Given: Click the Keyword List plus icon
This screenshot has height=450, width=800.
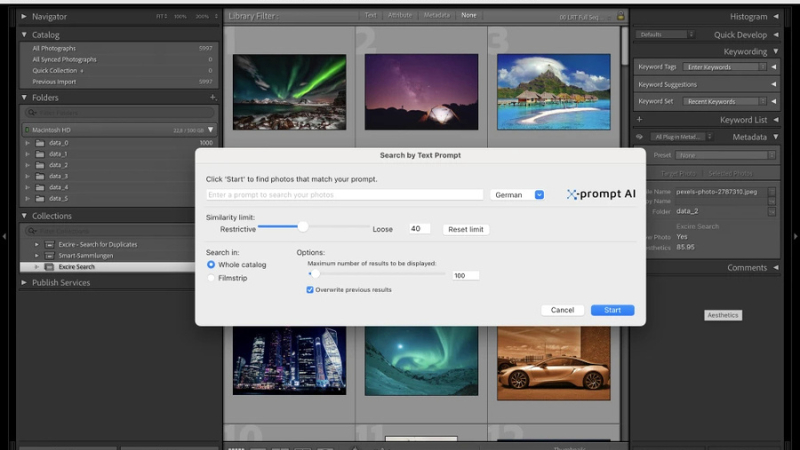Looking at the screenshot, I should 639,119.
